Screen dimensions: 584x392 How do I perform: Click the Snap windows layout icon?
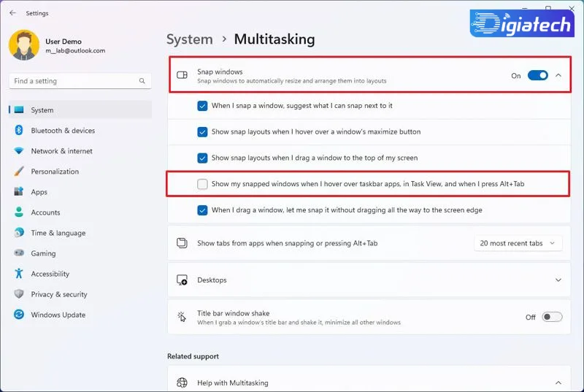(182, 75)
